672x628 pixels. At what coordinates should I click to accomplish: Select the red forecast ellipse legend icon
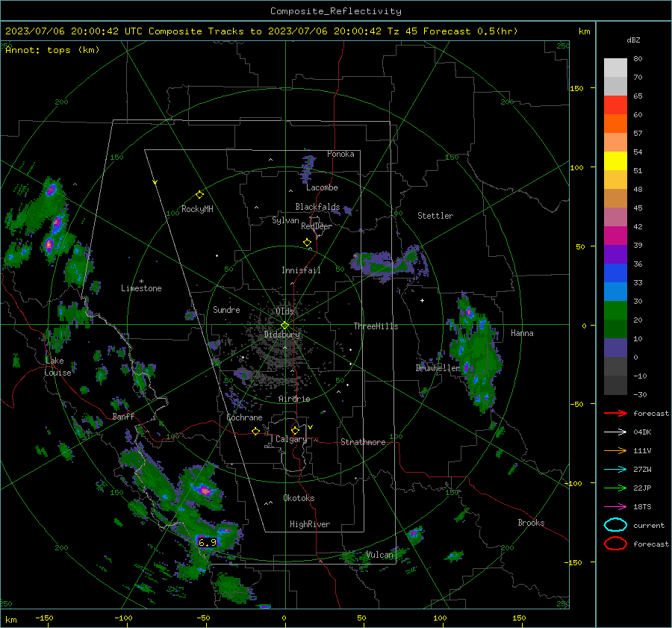pyautogui.click(x=615, y=544)
